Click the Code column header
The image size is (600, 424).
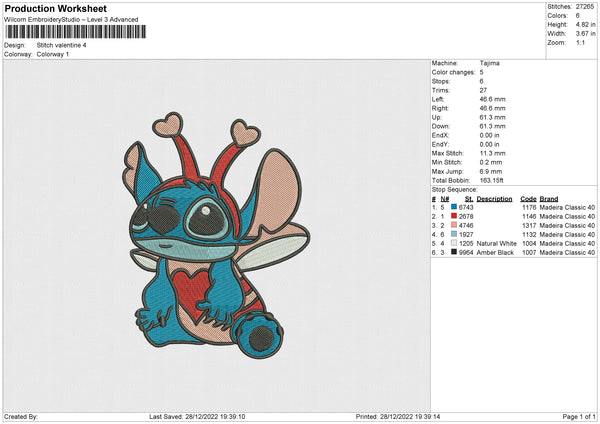[x=529, y=198]
